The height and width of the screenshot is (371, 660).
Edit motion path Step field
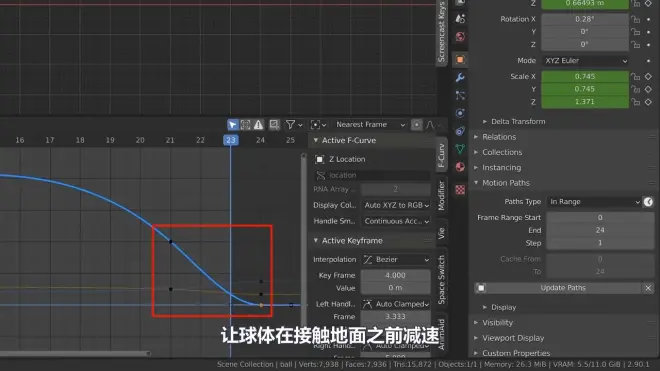600,243
